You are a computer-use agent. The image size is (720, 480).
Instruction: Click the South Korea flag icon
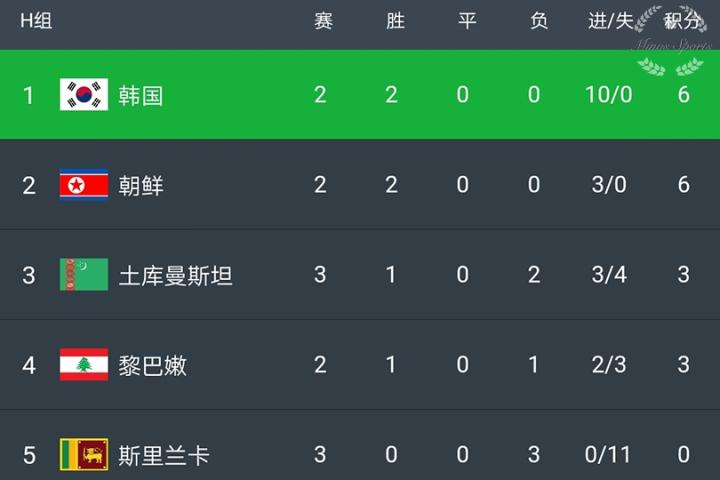click(84, 95)
